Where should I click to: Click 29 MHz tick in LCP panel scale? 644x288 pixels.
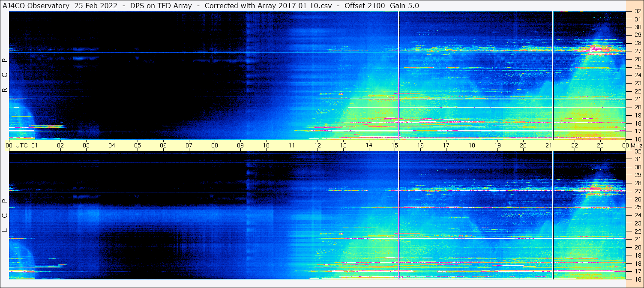pos(637,175)
